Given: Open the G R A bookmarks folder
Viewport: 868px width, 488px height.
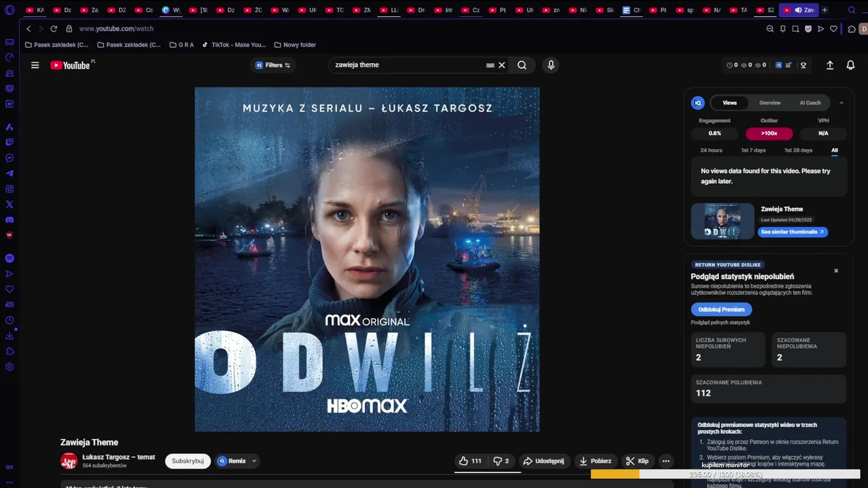Looking at the screenshot, I should tap(182, 45).
